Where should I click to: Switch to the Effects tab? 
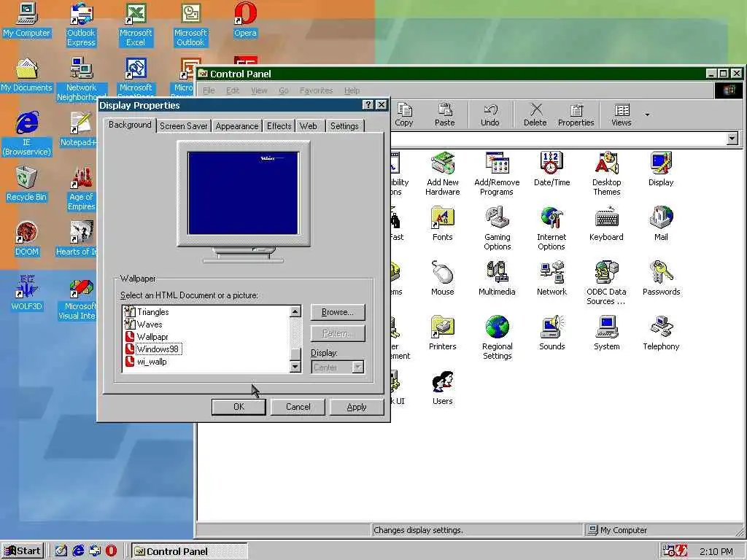coord(279,126)
